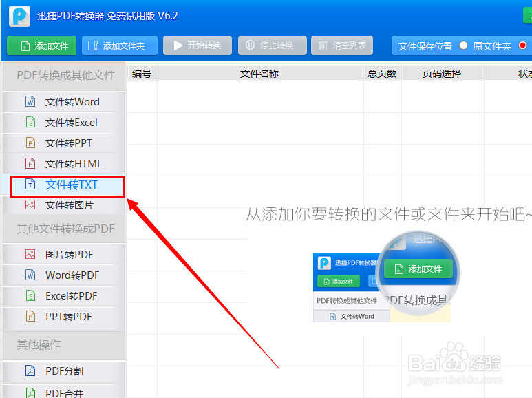Switch to 文件转PPT mode
The width and height of the screenshot is (532, 398).
pos(64,143)
